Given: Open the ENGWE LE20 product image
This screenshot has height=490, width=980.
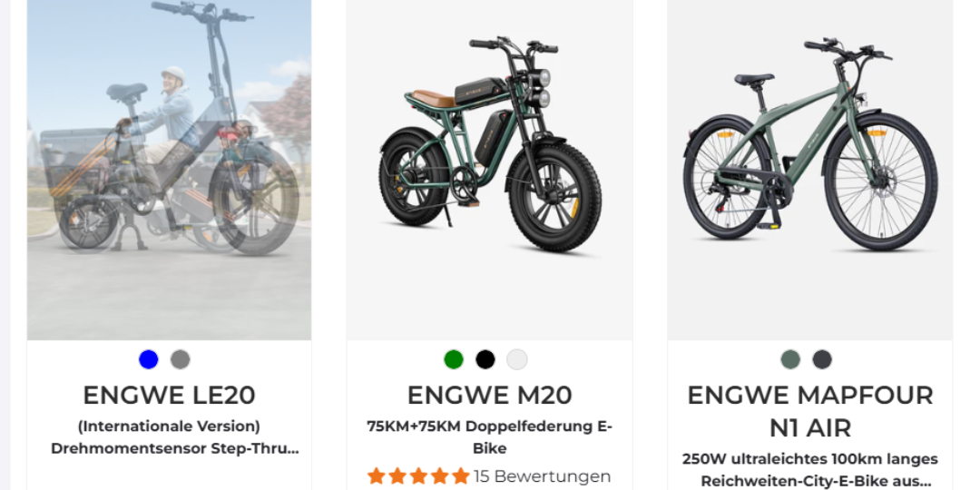Looking at the screenshot, I should [x=169, y=170].
